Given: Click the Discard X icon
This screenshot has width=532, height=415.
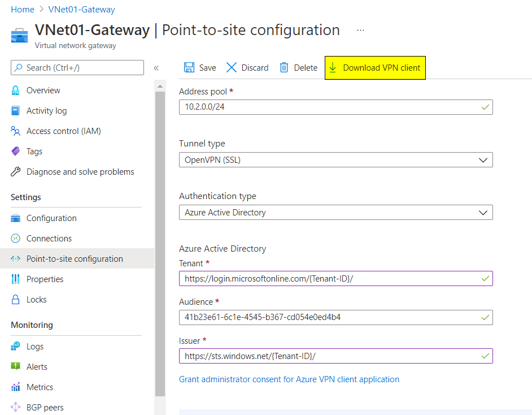Looking at the screenshot, I should pos(232,68).
